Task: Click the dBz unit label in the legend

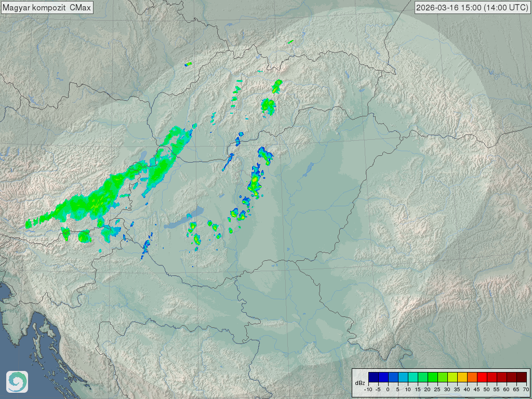Action: (x=360, y=382)
